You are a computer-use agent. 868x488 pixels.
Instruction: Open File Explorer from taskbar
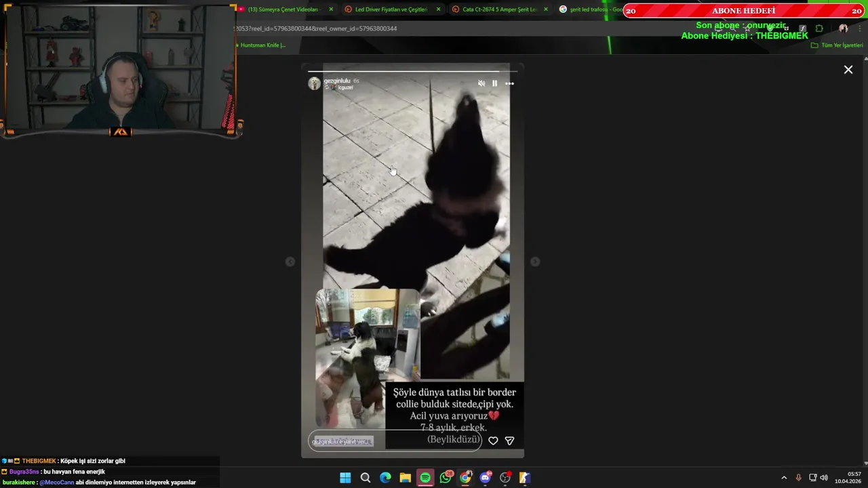click(x=405, y=478)
